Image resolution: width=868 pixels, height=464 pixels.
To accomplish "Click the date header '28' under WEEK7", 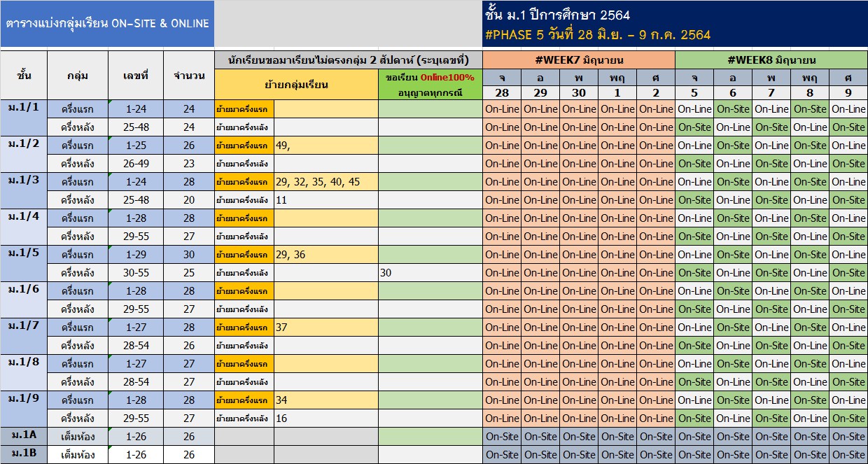I will click(x=502, y=93).
